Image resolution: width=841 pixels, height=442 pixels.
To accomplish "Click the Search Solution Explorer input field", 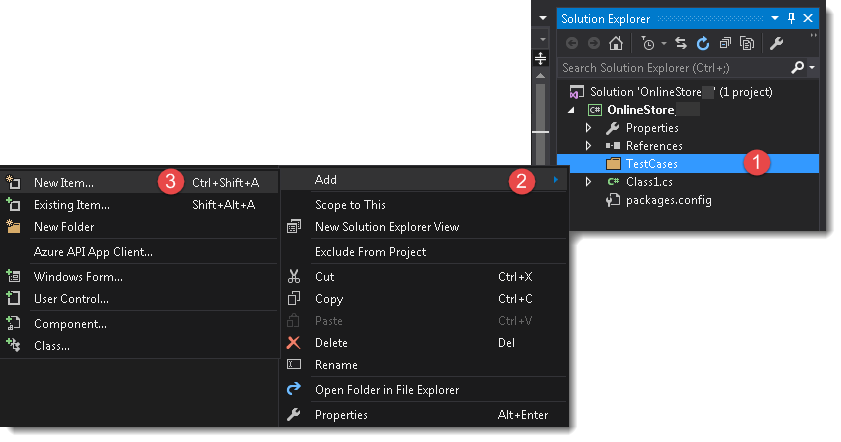I will point(672,67).
